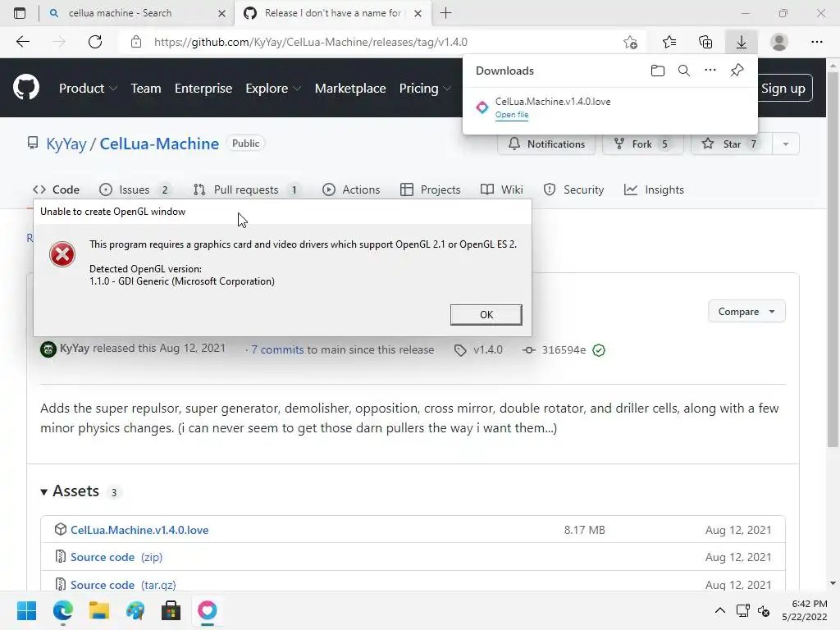Open the Favorites list icon
840x630 pixels.
[x=669, y=42]
